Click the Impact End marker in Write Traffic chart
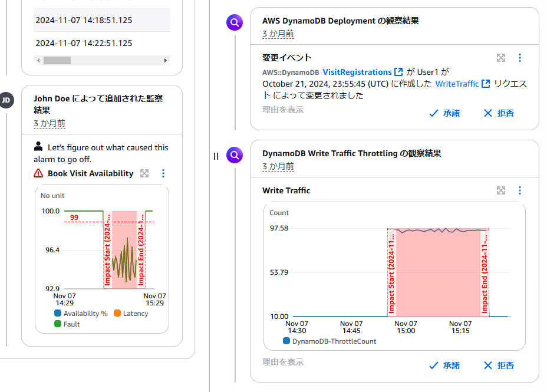This screenshot has height=392, width=547. point(485,273)
